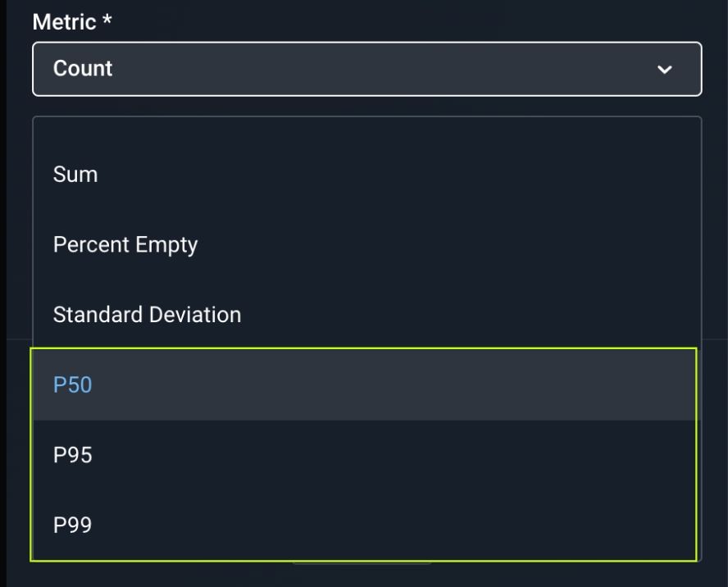Set the metric to Sum
Viewport: 728px width, 587px height.
(75, 175)
